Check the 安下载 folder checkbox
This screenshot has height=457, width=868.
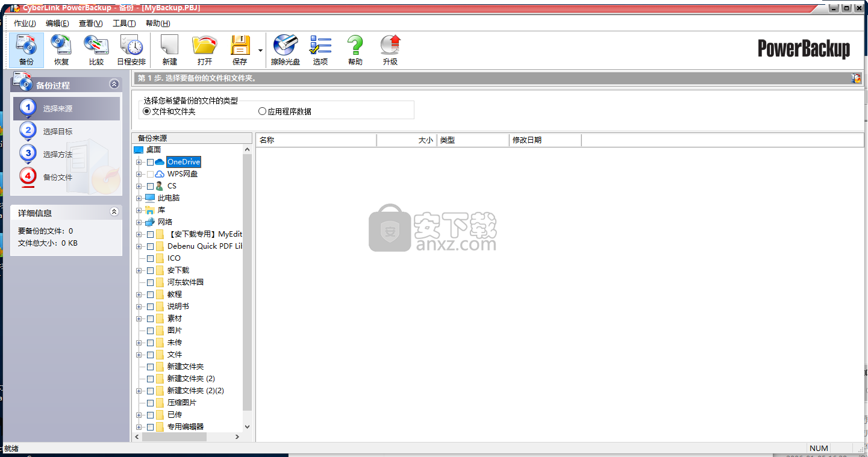[x=150, y=270]
